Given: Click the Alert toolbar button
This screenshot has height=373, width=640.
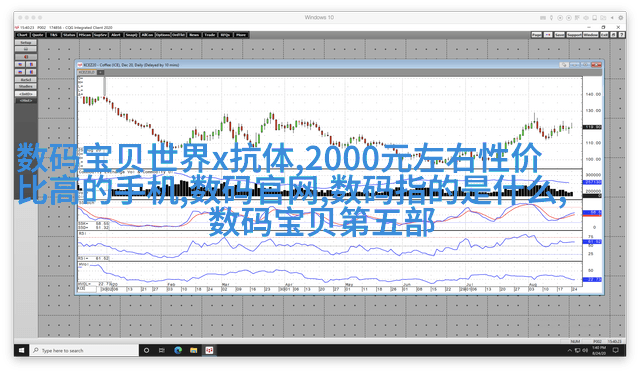Looking at the screenshot, I should pyautogui.click(x=116, y=35).
